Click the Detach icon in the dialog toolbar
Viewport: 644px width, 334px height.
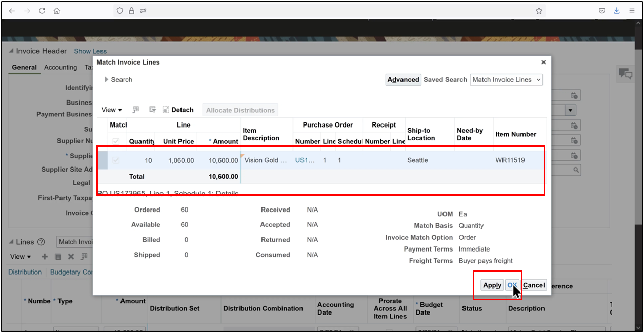pyautogui.click(x=165, y=110)
